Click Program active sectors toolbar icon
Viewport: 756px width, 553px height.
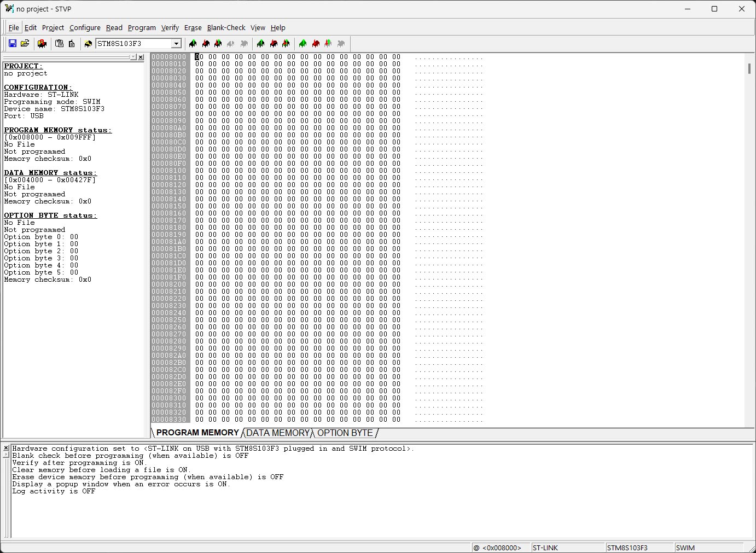tap(274, 44)
